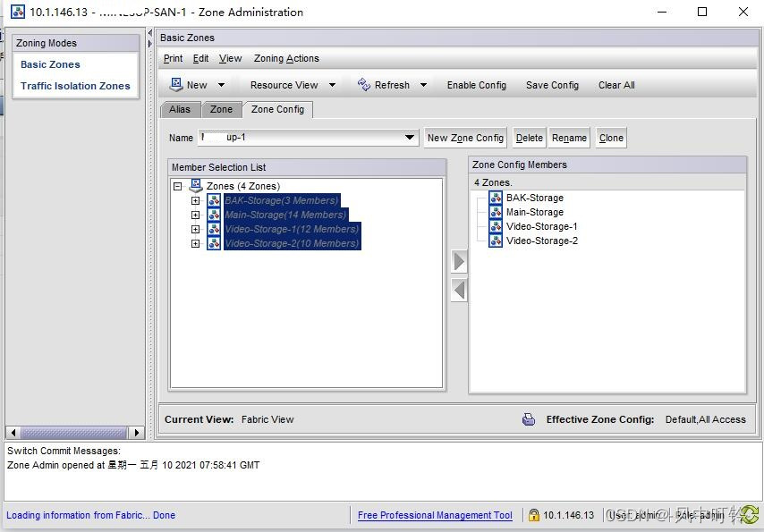Expand the Video-Storage-1 tree node

195,229
